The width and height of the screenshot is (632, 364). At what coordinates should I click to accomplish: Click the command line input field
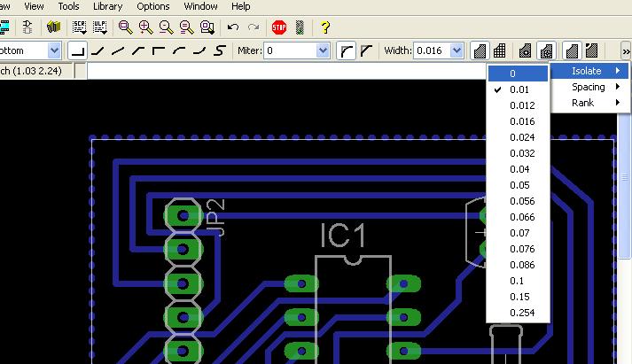286,71
